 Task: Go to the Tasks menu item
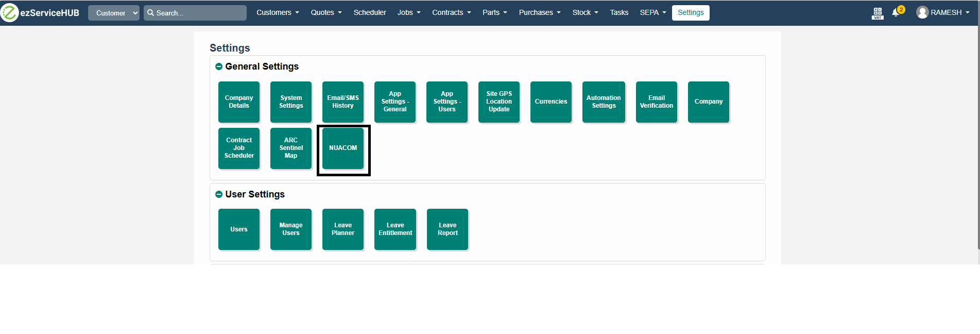coord(618,12)
